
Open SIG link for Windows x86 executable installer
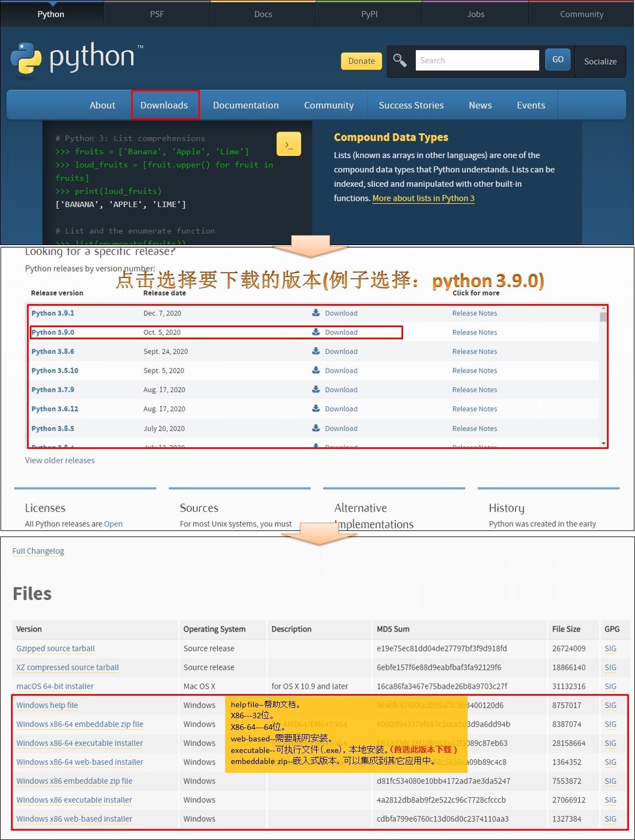[610, 800]
